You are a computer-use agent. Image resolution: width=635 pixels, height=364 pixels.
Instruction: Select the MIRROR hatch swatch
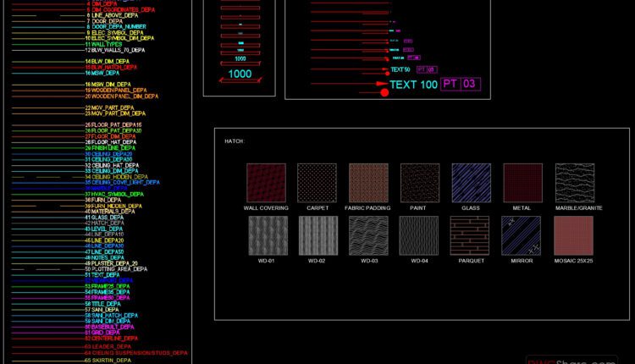(x=521, y=235)
